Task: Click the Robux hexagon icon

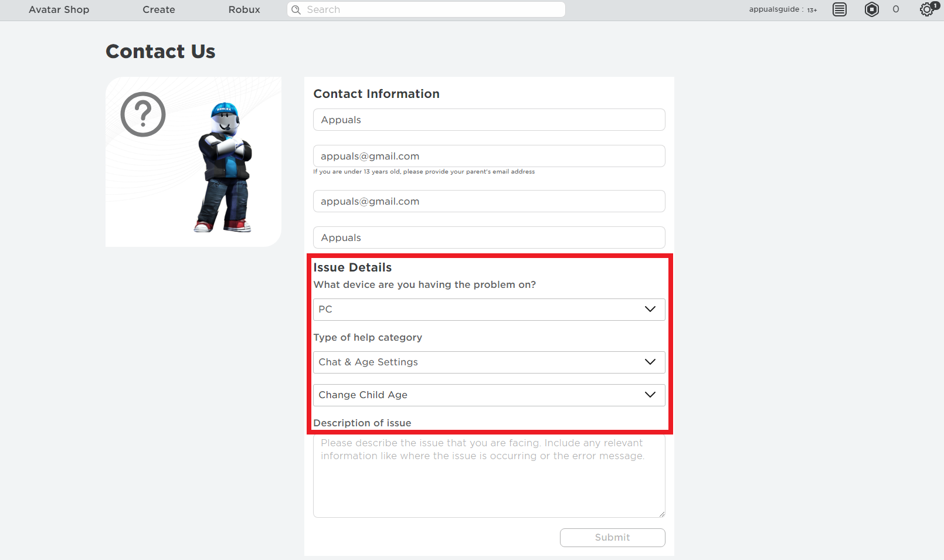Action: 872,9
